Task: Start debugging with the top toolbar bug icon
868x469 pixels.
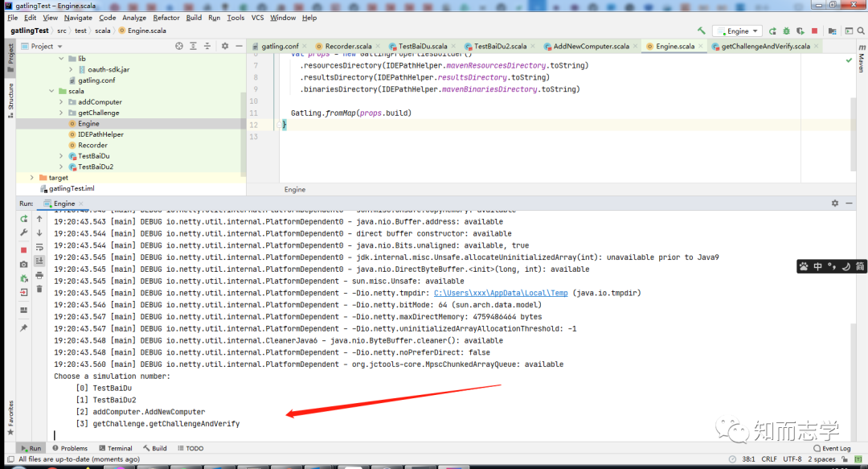Action: 786,31
